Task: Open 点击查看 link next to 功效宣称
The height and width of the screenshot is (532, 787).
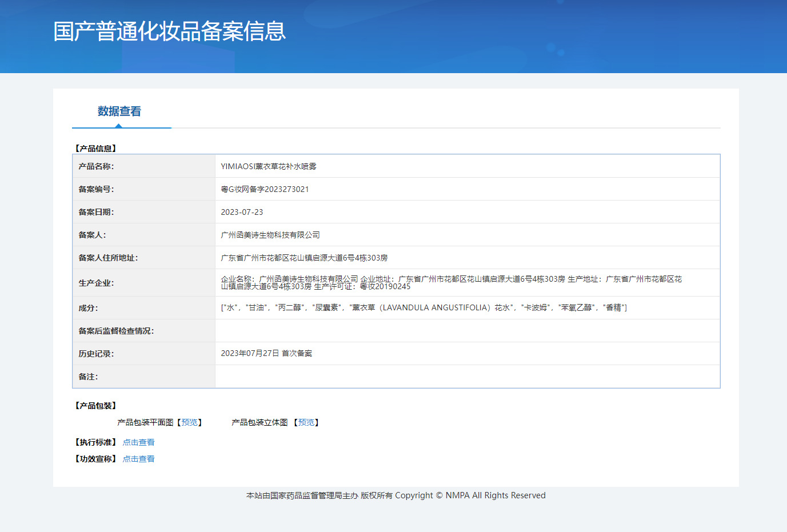Action: (138, 459)
